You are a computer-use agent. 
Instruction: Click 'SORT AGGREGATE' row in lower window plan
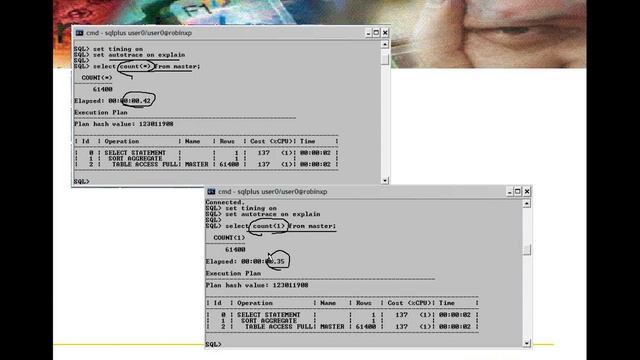(x=342, y=321)
